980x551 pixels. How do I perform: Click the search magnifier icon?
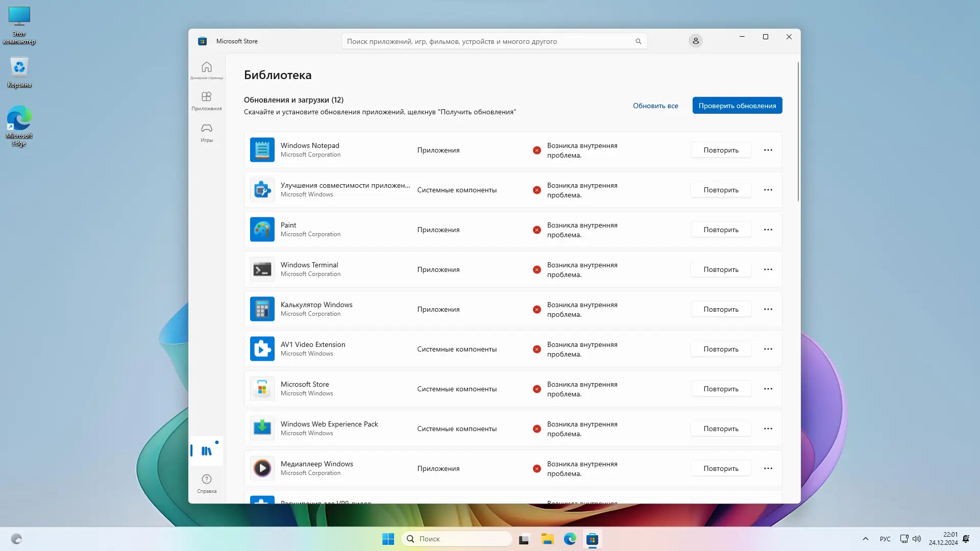(638, 41)
